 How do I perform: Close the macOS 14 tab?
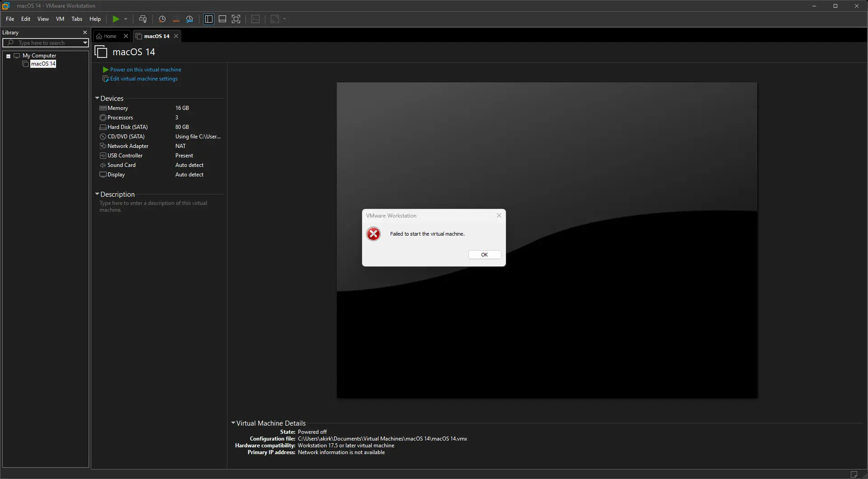(176, 36)
